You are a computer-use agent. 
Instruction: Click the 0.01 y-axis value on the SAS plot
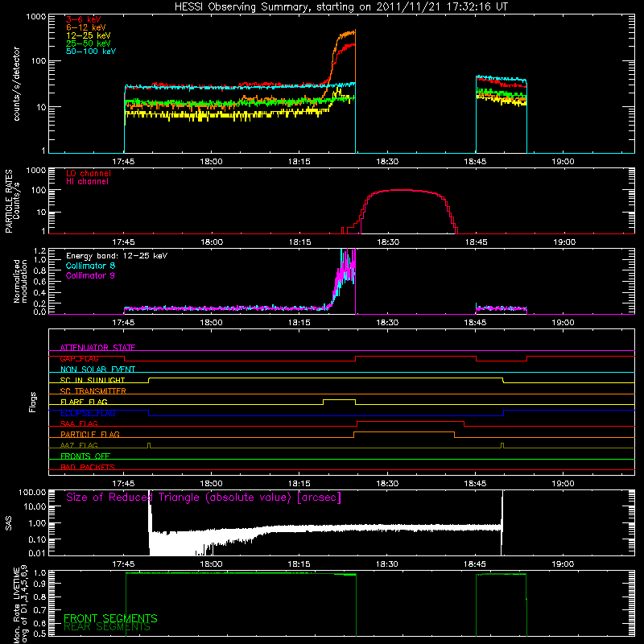tap(37, 553)
